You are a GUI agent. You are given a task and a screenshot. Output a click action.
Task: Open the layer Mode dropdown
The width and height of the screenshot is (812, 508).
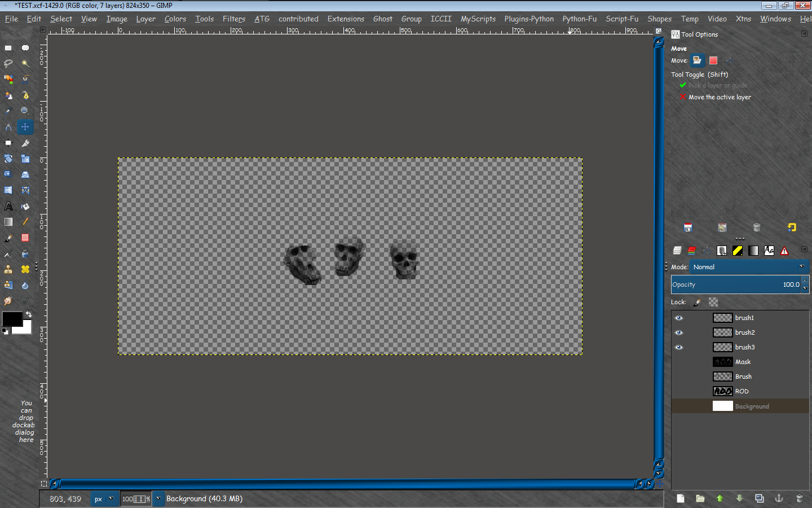point(749,267)
